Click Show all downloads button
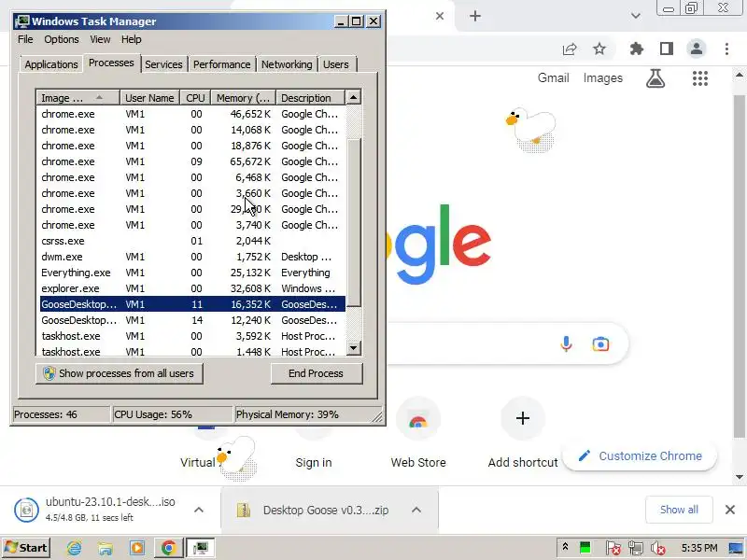 pyautogui.click(x=679, y=510)
